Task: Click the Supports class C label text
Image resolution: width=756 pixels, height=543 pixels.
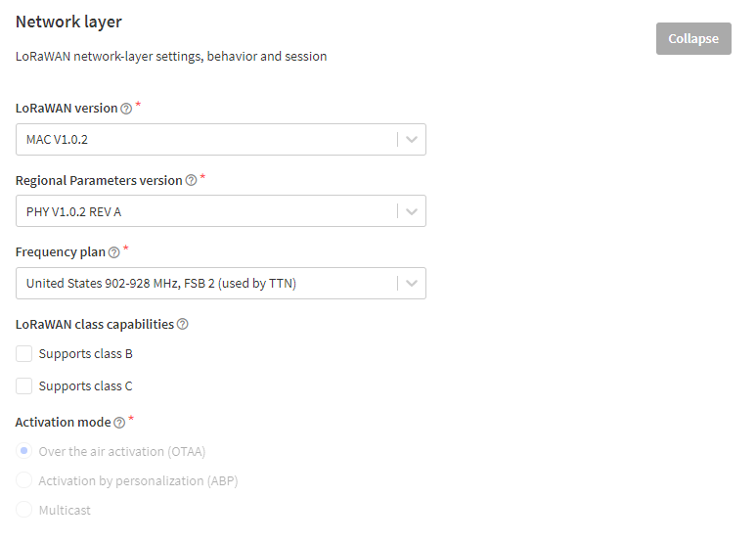Action: tap(85, 386)
